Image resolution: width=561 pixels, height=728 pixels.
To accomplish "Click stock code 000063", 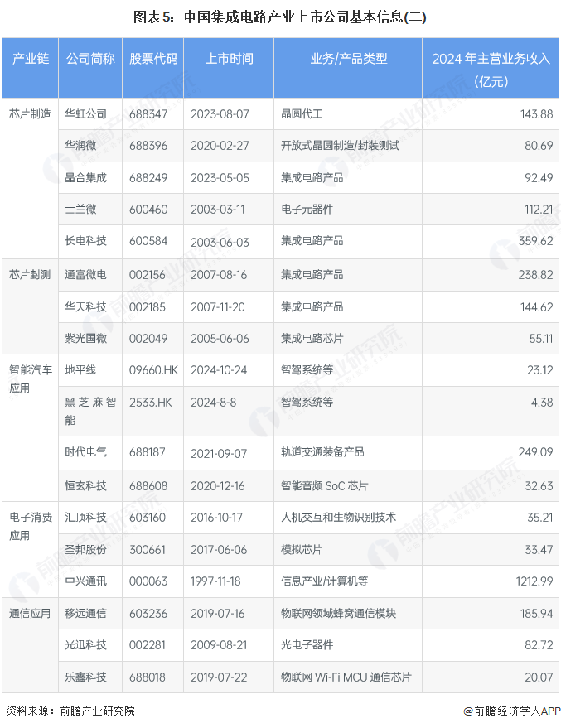I will click(x=148, y=581).
